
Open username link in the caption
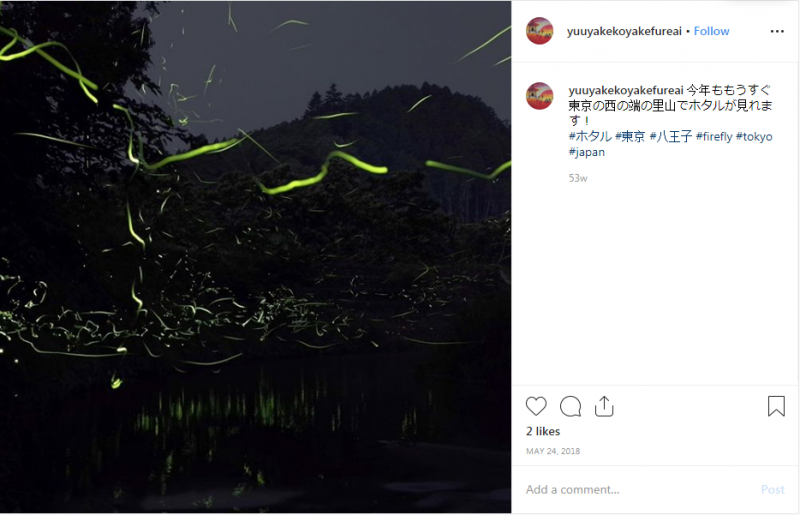626,90
